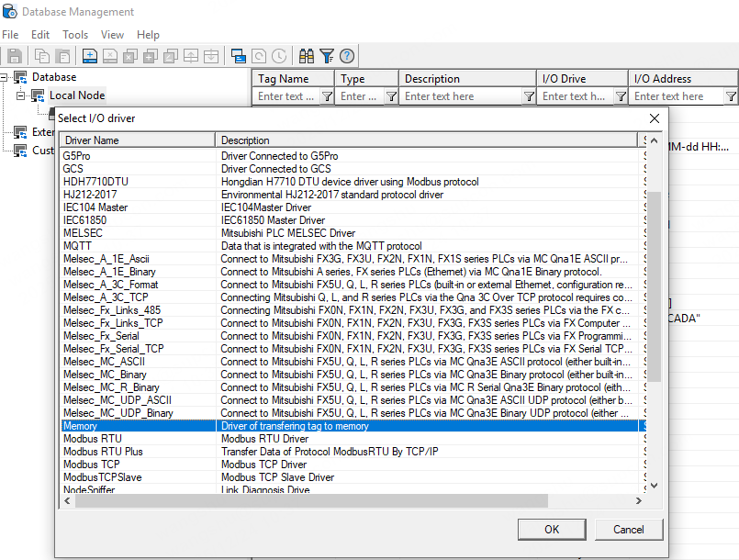Image resolution: width=739 pixels, height=560 pixels.
Task: Click the Tag Name filter funnel icon
Action: (327, 96)
